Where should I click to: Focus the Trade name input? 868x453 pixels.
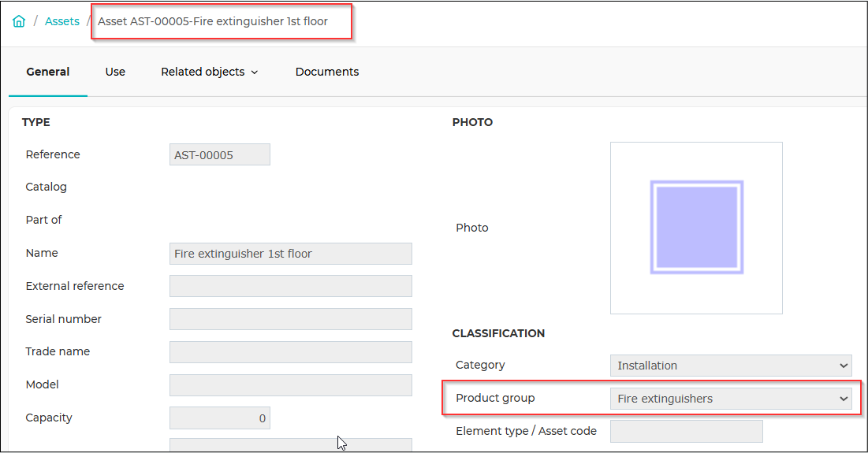tap(291, 352)
